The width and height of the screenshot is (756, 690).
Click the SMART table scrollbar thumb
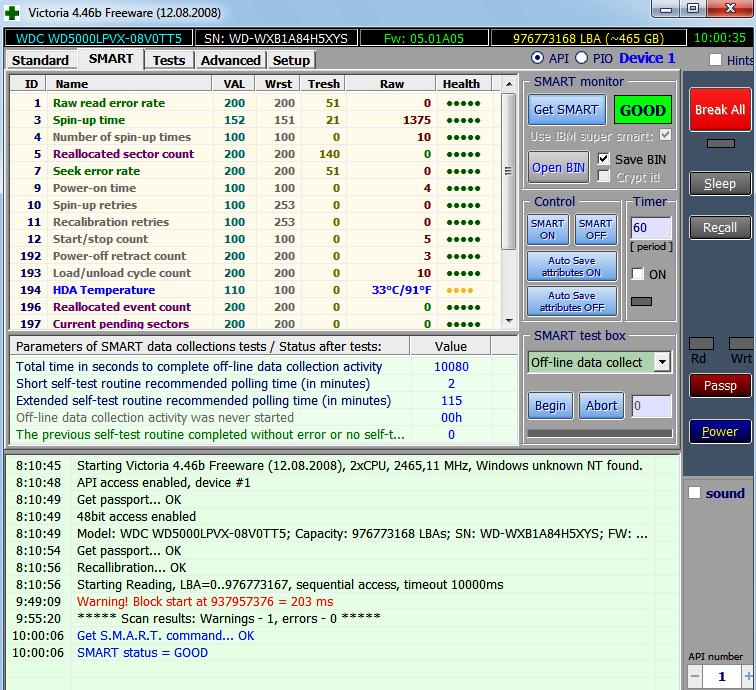click(509, 171)
